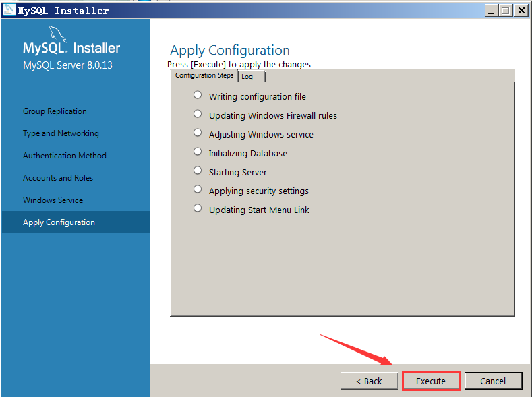This screenshot has height=397, width=532.
Task: Select Apply Configuration in the sidebar
Action: click(x=76, y=222)
